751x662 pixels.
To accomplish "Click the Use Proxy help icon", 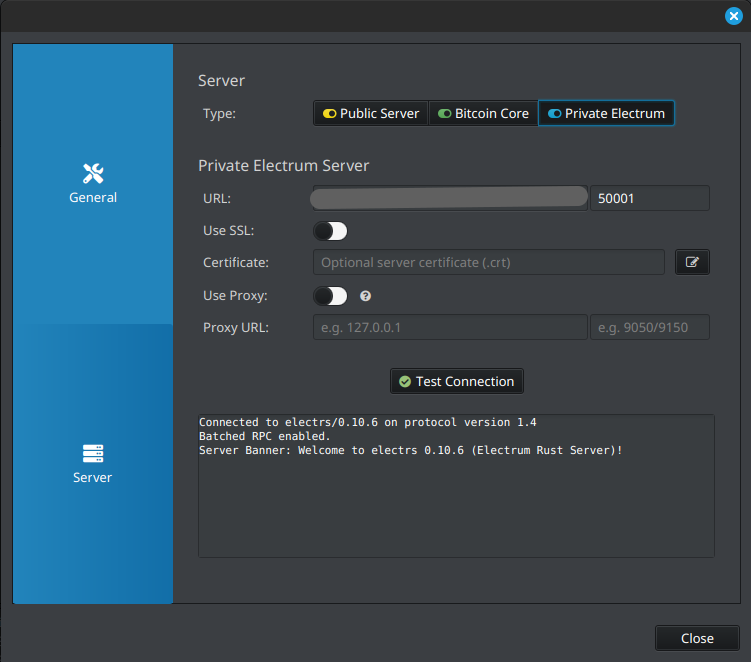I will 365,296.
